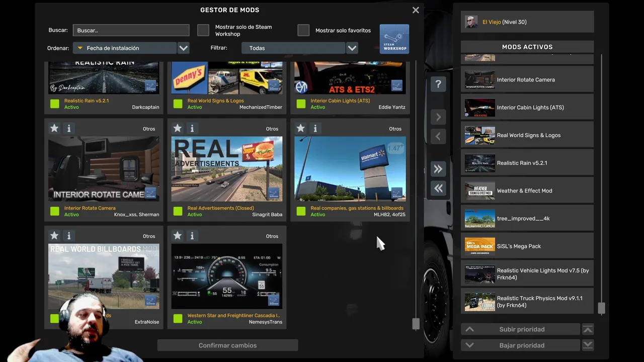Image resolution: width=644 pixels, height=362 pixels.
Task: Toggle active state of Real World Signs & Logos
Action: (178, 104)
